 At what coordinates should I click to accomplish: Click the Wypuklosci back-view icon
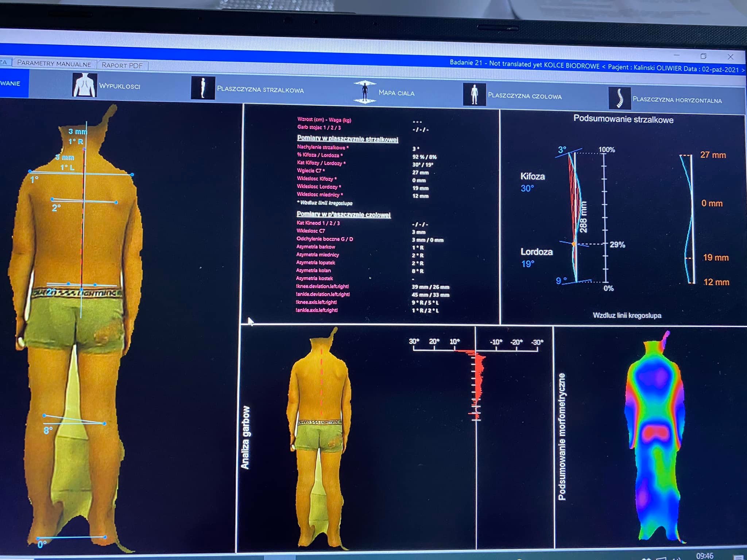[85, 85]
